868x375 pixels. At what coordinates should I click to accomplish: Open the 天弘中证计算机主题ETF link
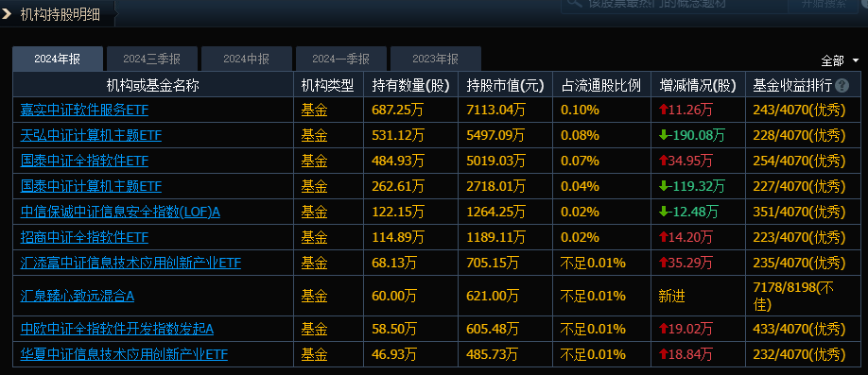91,135
